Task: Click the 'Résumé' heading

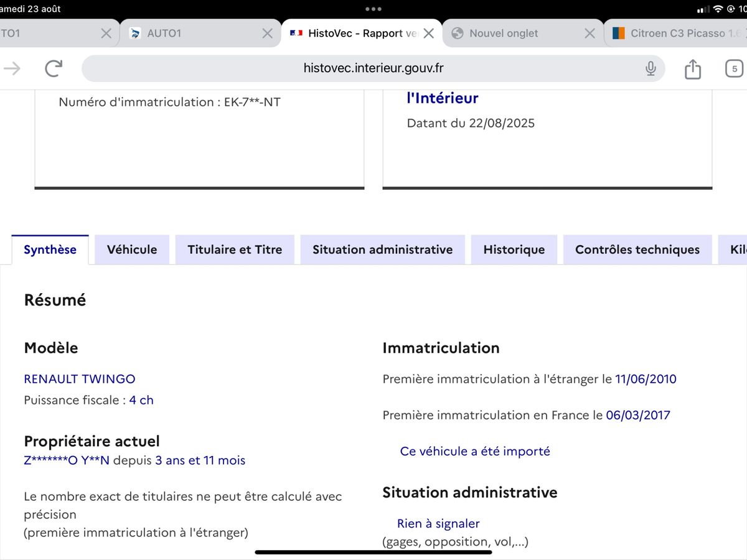Action: (x=55, y=300)
